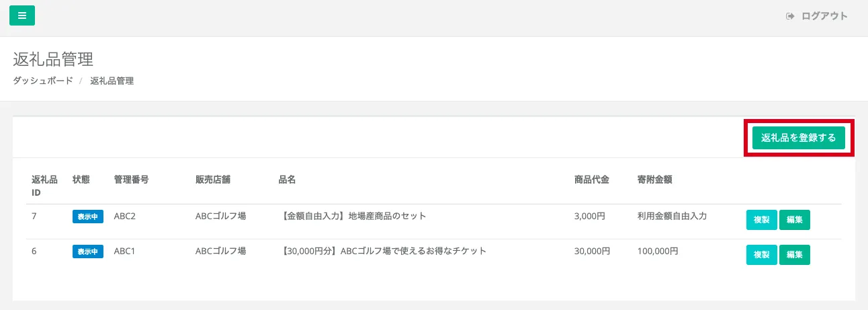Select the 返礼品管理 breadcrumb item
This screenshot has height=310, width=868.
[112, 81]
